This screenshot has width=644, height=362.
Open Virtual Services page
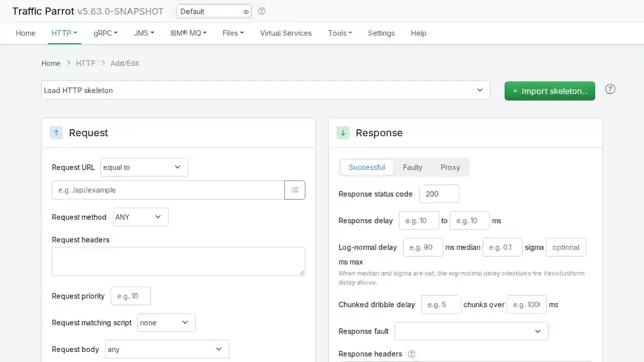pyautogui.click(x=286, y=33)
